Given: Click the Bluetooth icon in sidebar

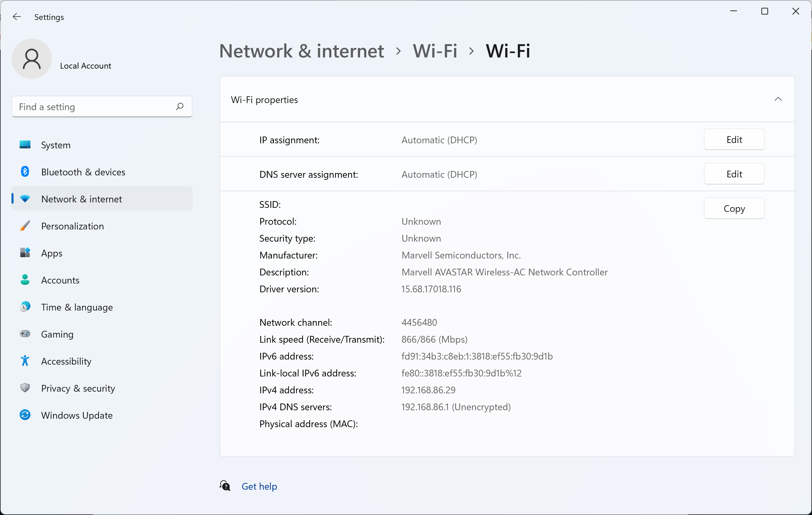Looking at the screenshot, I should [x=25, y=172].
